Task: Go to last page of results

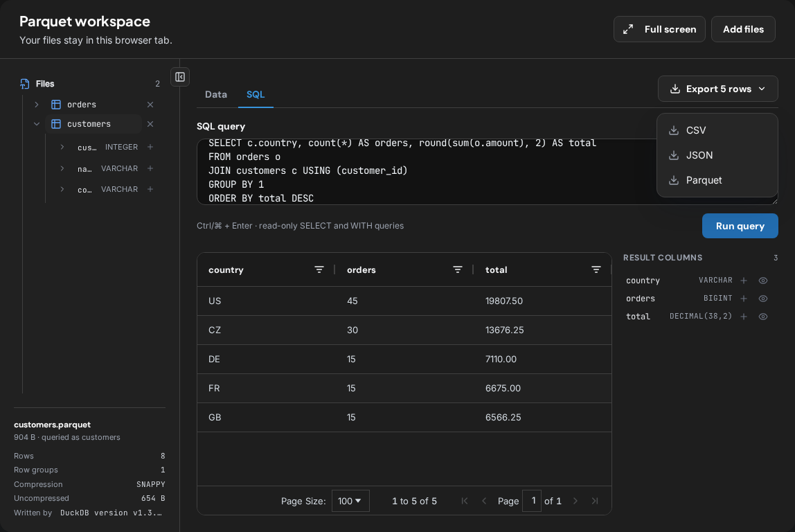Action: point(595,501)
